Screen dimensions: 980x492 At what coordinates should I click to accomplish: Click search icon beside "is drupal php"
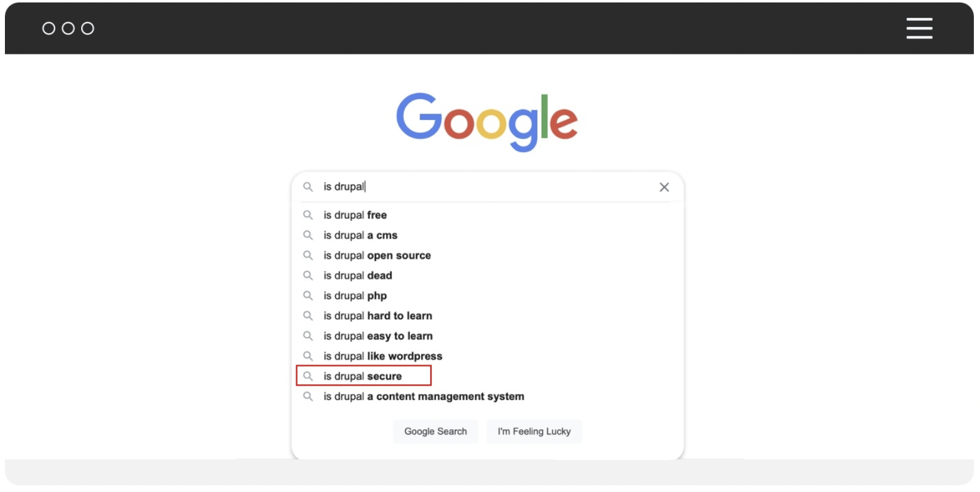coord(308,296)
